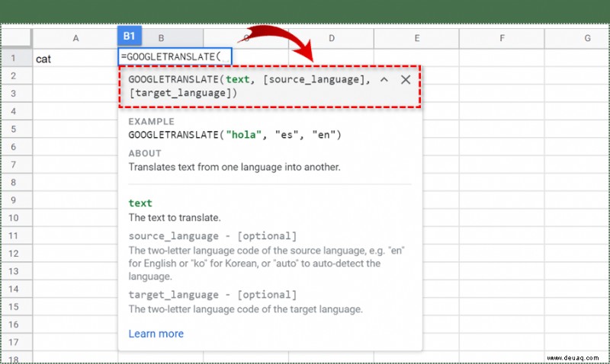Select row 14 header
The image size is (610, 364).
click(16, 289)
